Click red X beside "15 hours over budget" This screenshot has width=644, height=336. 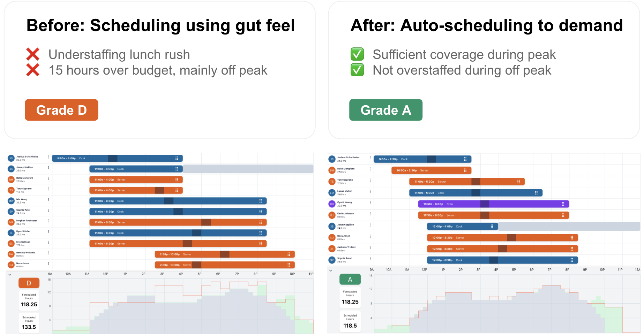tap(33, 70)
